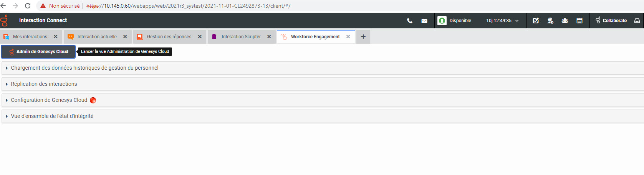
Task: Open the Gestion des réponses tab
Action: [169, 37]
